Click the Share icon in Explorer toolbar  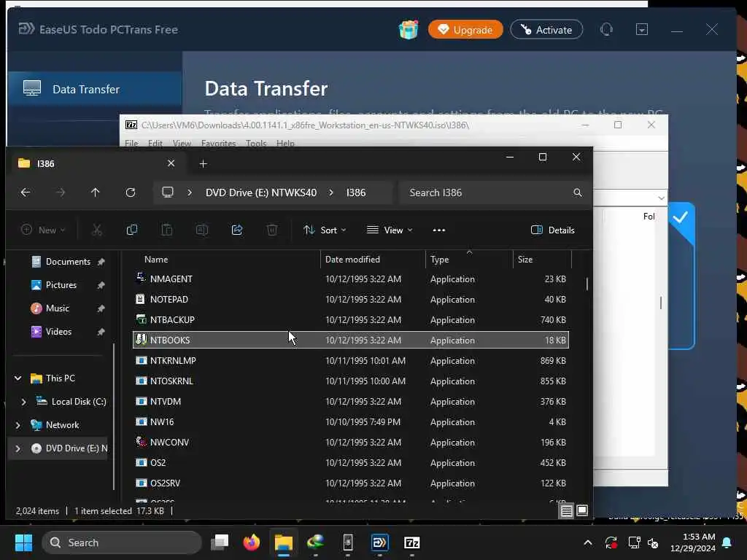[237, 230]
